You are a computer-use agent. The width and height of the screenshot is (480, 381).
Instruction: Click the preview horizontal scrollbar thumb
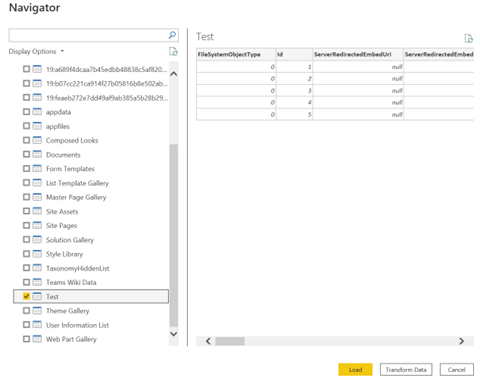click(x=230, y=341)
